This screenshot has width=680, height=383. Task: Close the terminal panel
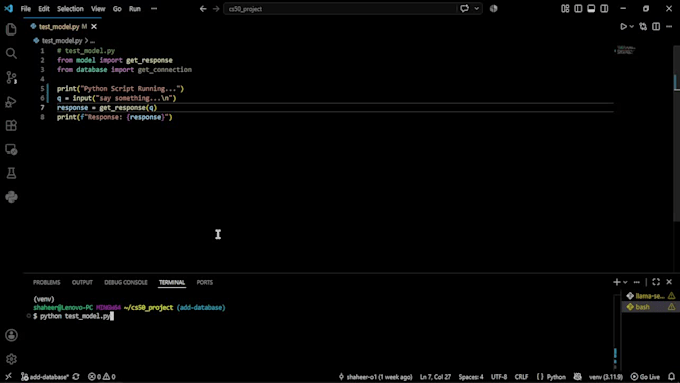pos(669,282)
